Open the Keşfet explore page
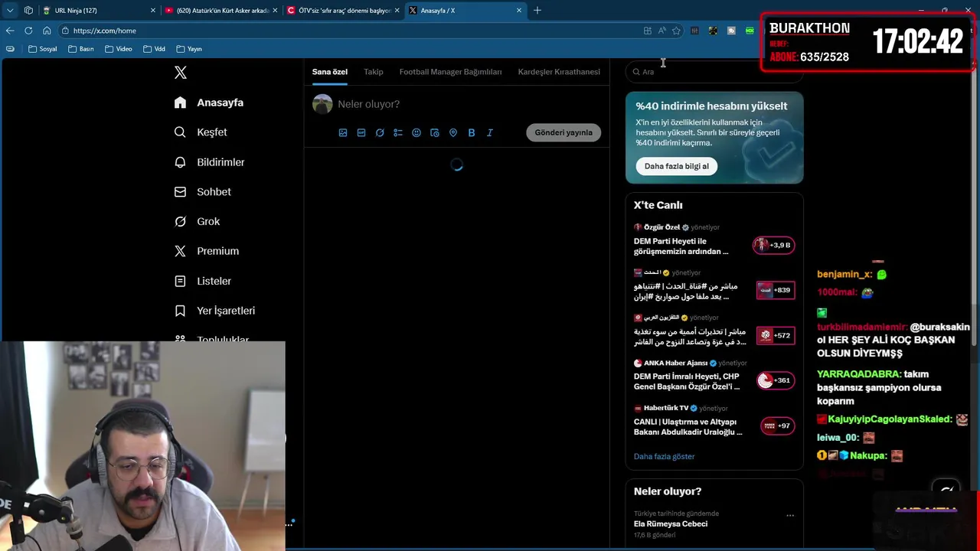This screenshot has width=980, height=551. click(201, 132)
